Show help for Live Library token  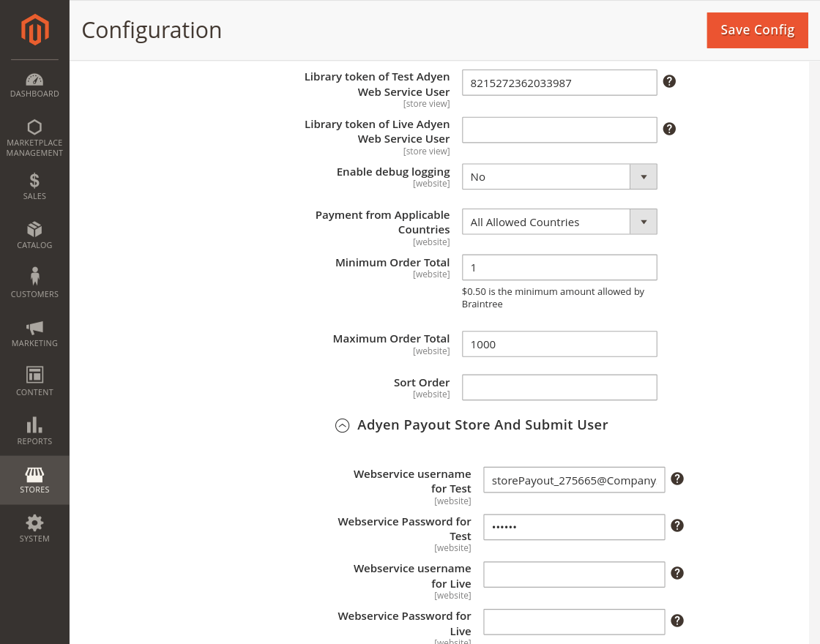coord(669,129)
